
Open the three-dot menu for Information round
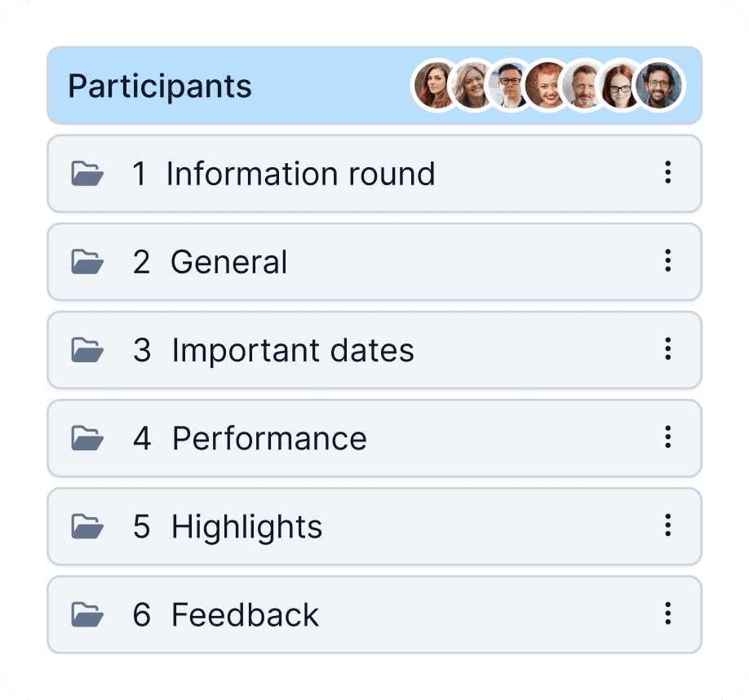pyautogui.click(x=667, y=173)
